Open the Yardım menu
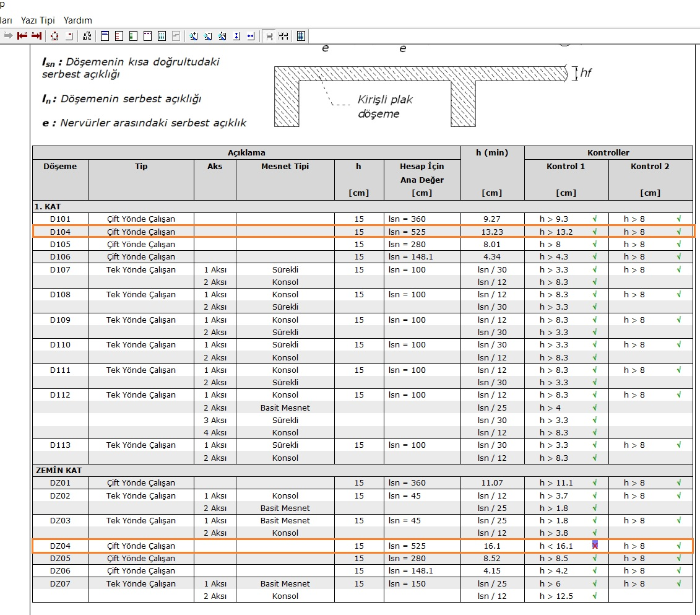700x615 pixels. click(x=78, y=20)
